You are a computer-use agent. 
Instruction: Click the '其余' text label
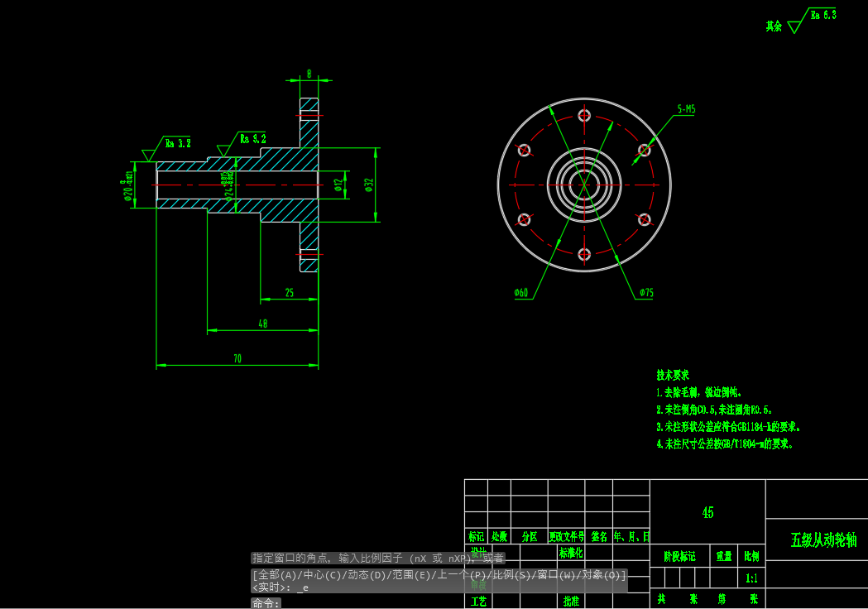774,26
